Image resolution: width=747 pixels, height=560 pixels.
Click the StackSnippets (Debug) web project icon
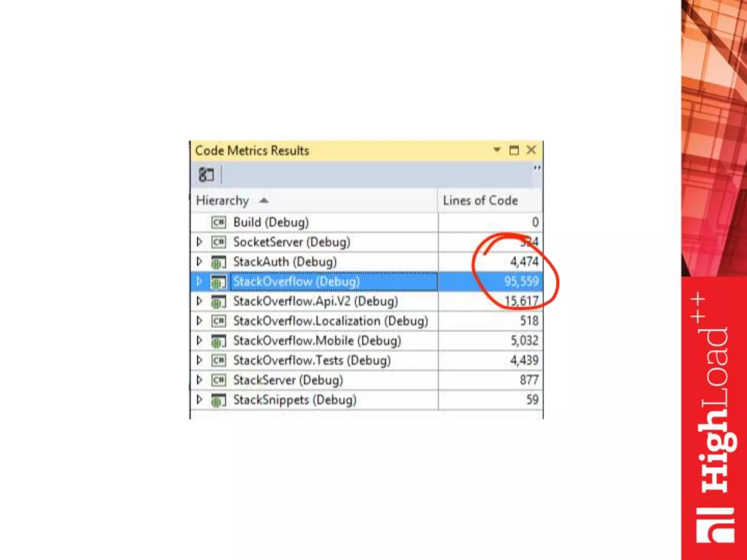click(x=218, y=400)
